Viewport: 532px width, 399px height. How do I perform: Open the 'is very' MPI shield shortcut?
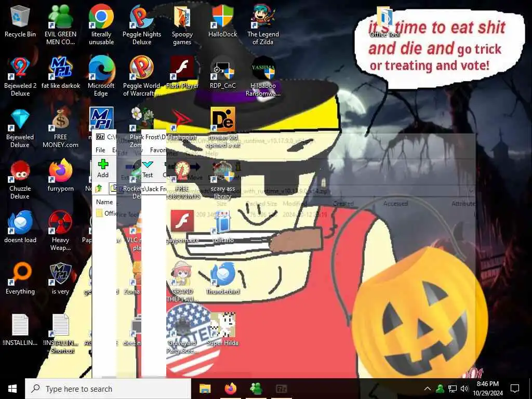coord(60,279)
